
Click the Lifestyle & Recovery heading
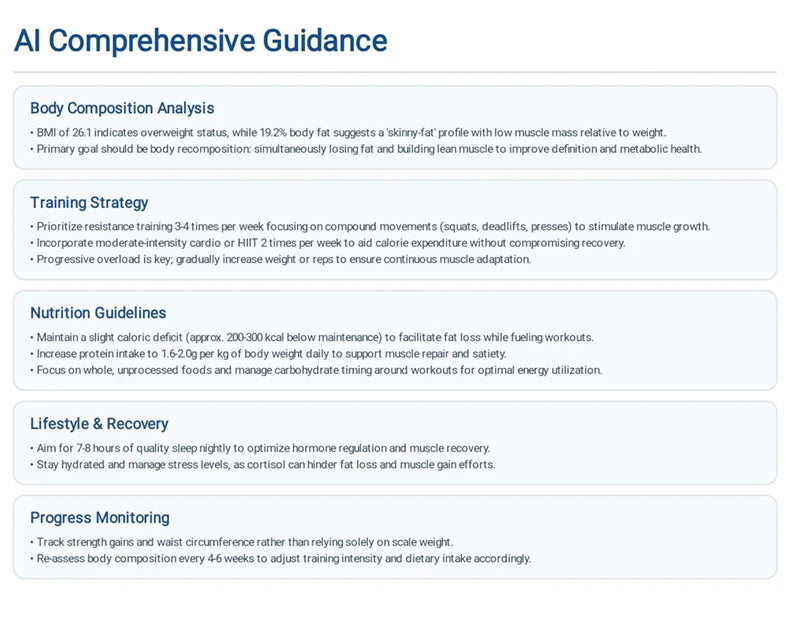(99, 424)
